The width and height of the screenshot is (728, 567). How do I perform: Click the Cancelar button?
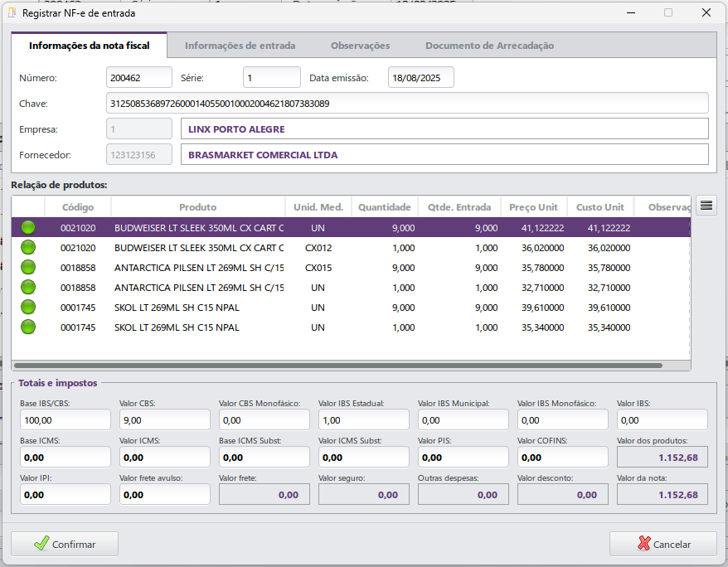[663, 544]
